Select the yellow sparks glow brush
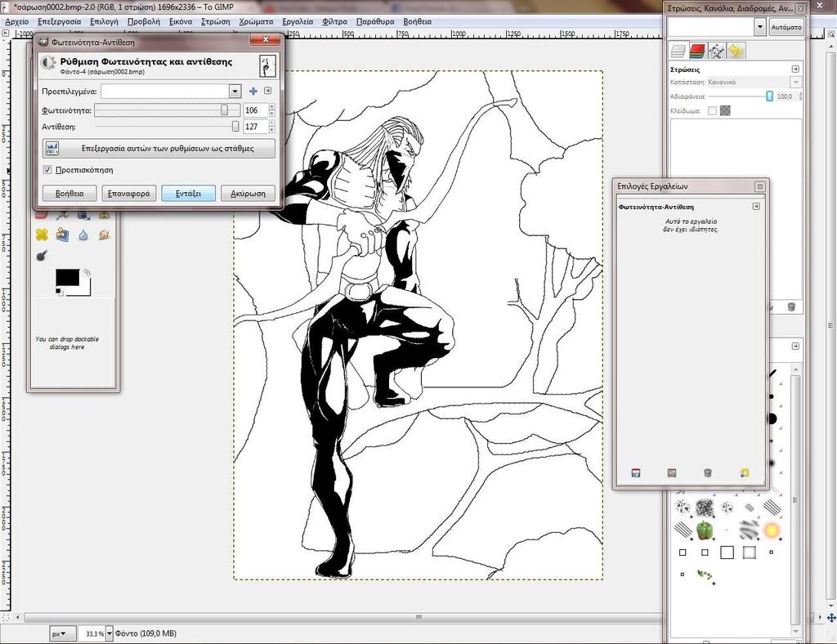The image size is (837, 644). pos(772,530)
